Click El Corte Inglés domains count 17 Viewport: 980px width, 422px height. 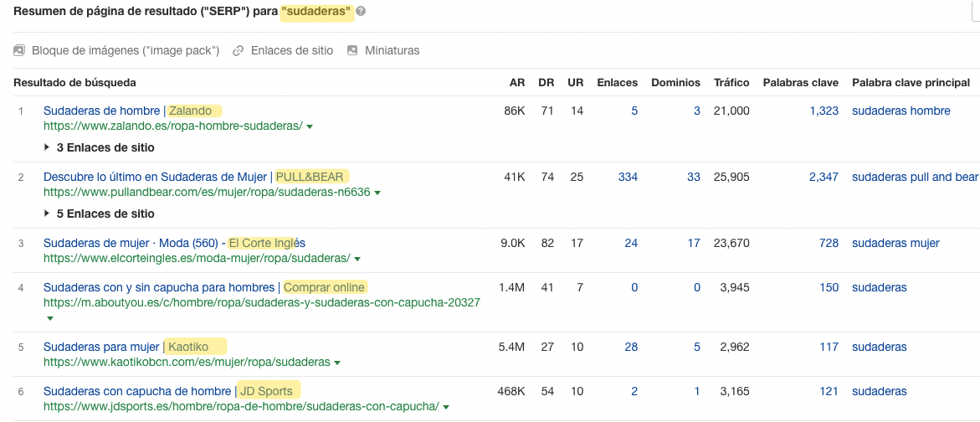point(694,243)
